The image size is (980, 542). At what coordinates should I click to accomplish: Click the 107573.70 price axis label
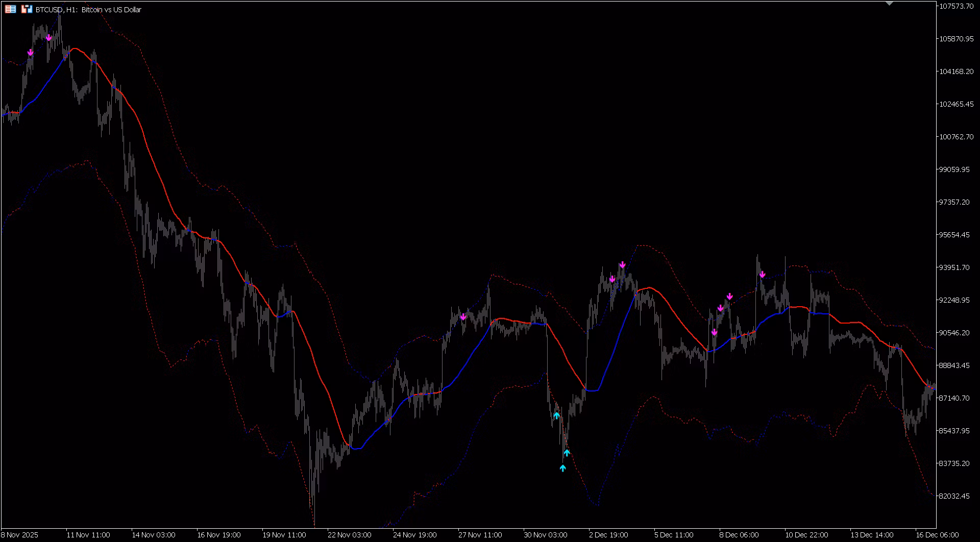pyautogui.click(x=956, y=6)
